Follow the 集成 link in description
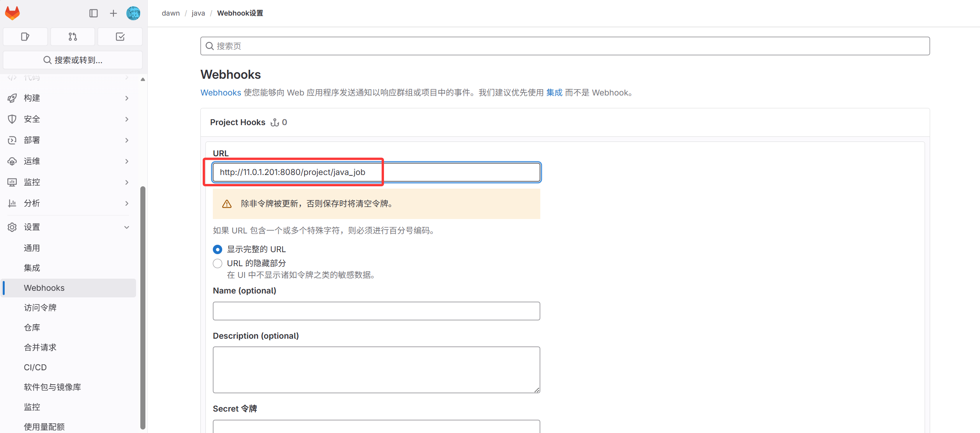Image resolution: width=980 pixels, height=433 pixels. pos(554,93)
